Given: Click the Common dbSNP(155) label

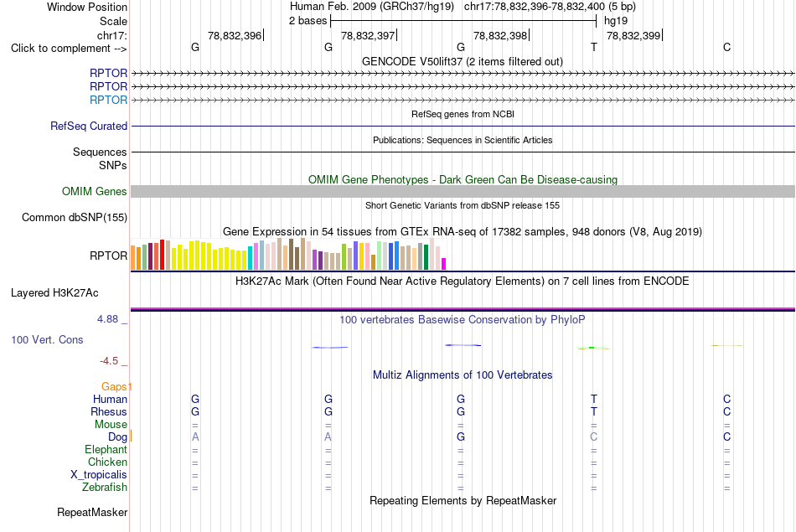Looking at the screenshot, I should pos(74,217).
